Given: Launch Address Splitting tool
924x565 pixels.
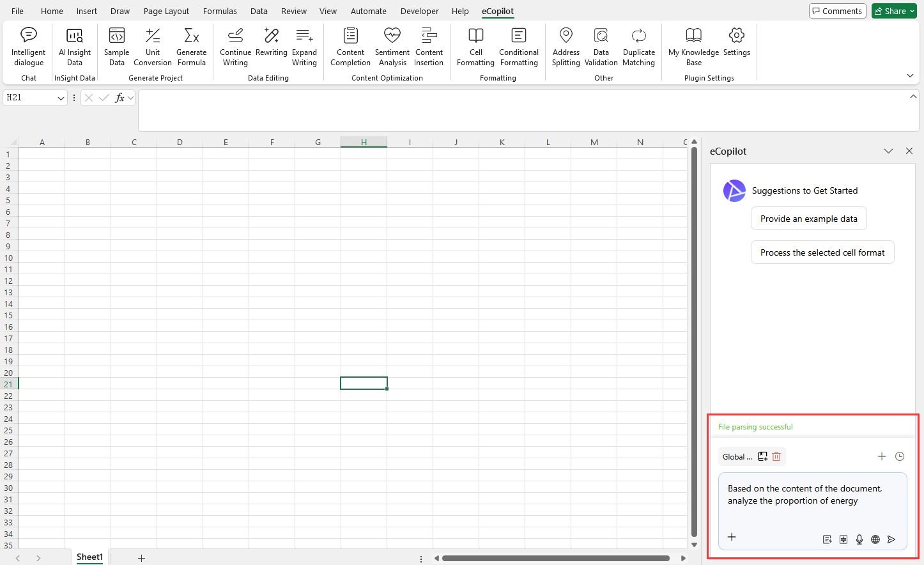Looking at the screenshot, I should pos(566,47).
